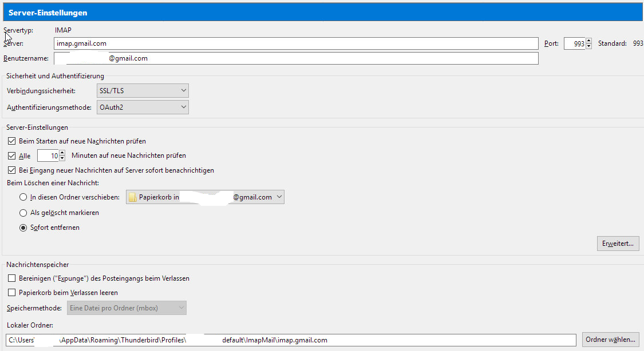Click the Sicherheit und Authentifizierung group label

(55, 76)
